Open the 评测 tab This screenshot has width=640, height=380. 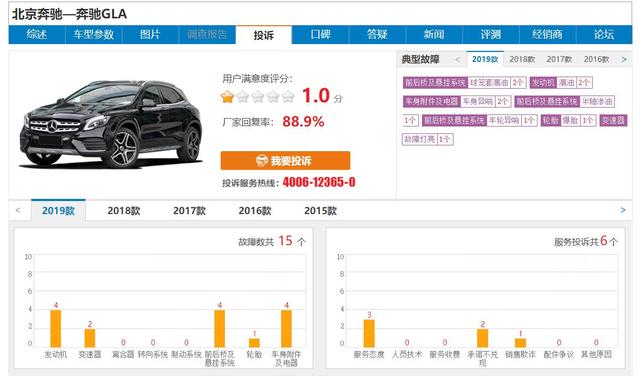(491, 35)
